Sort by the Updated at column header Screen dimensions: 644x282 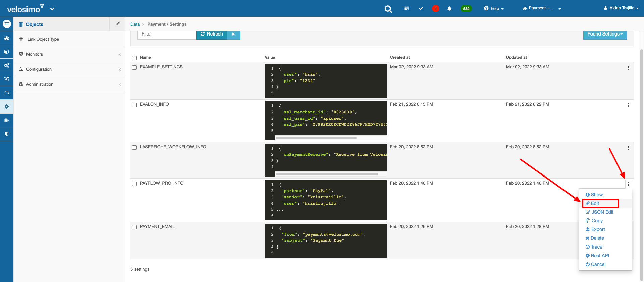tap(517, 57)
